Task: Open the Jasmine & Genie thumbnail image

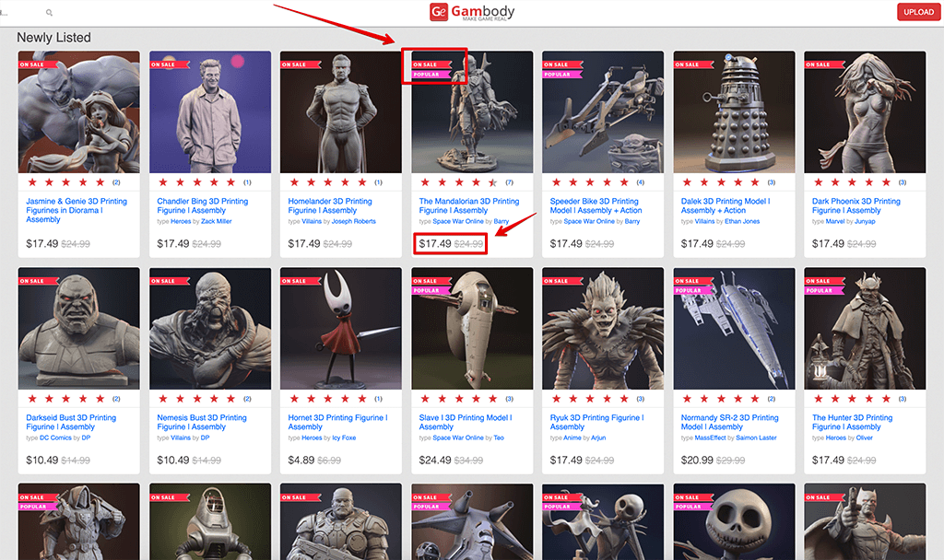Action: point(79,112)
